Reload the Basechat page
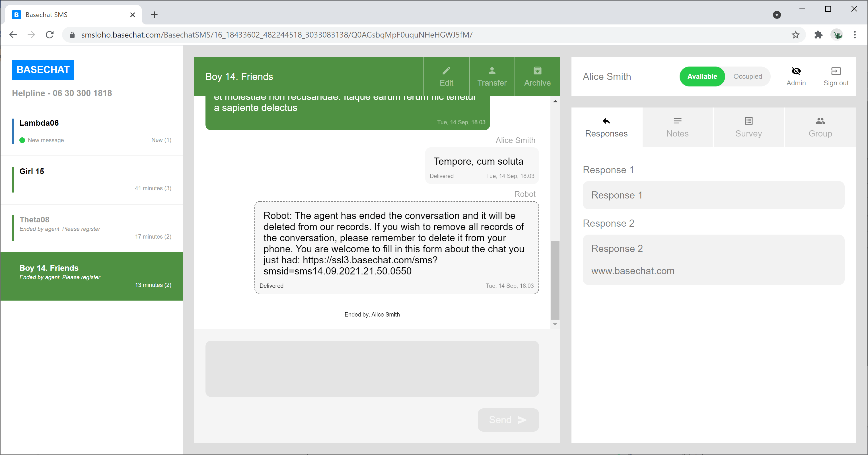 [50, 35]
